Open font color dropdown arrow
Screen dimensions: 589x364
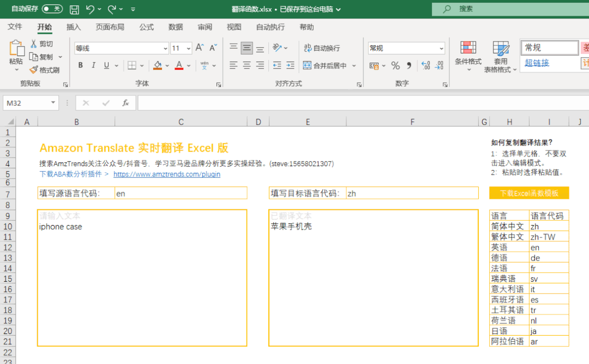[x=189, y=66]
